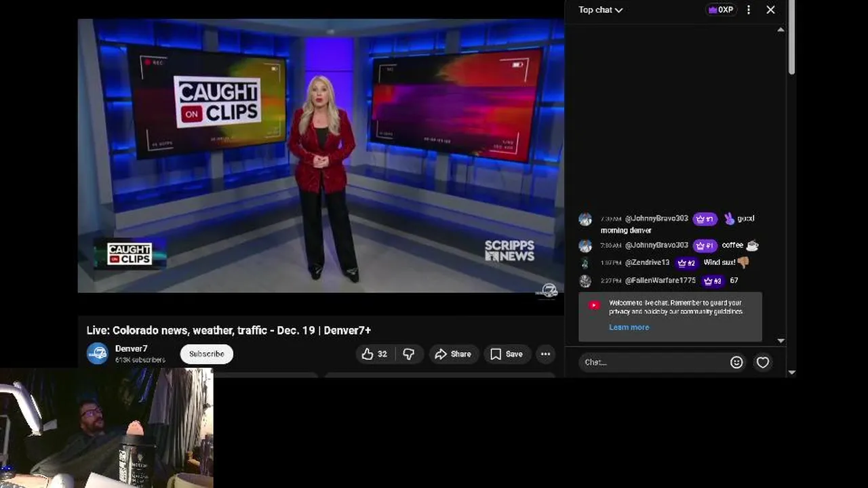Open avatar of @FallenWarfare1775
The width and height of the screenshot is (868, 488).
(585, 281)
